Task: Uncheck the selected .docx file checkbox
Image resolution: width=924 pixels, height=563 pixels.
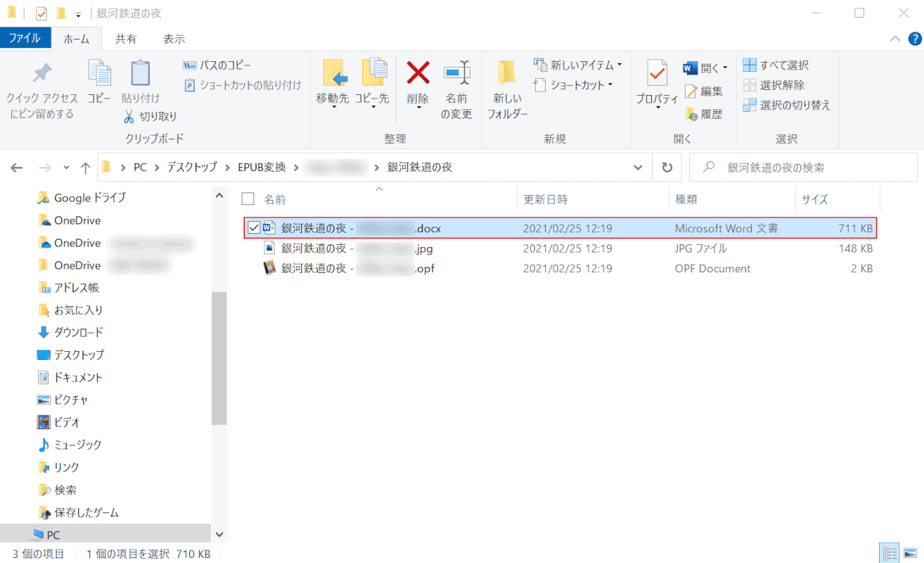Action: [253, 228]
